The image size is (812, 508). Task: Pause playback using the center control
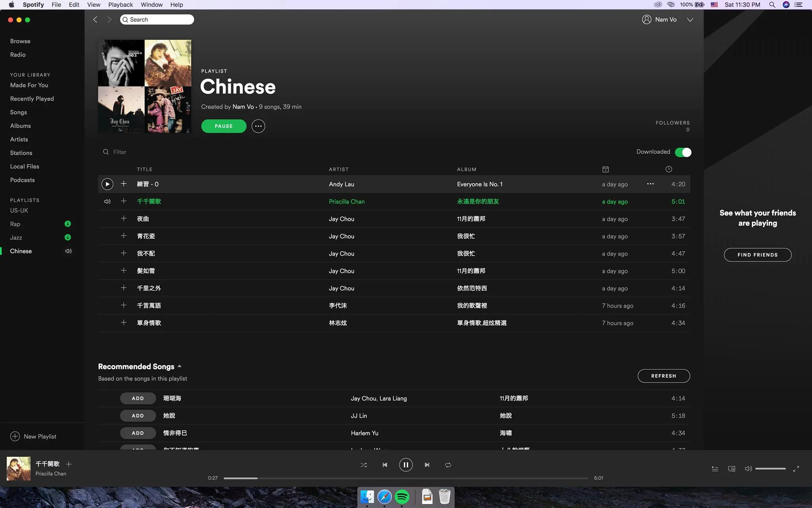(406, 465)
